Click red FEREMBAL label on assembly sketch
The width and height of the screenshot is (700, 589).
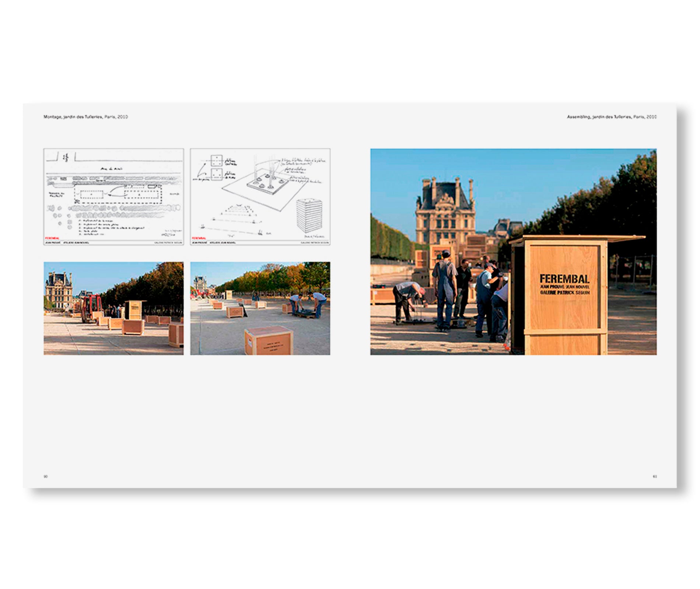click(x=199, y=239)
